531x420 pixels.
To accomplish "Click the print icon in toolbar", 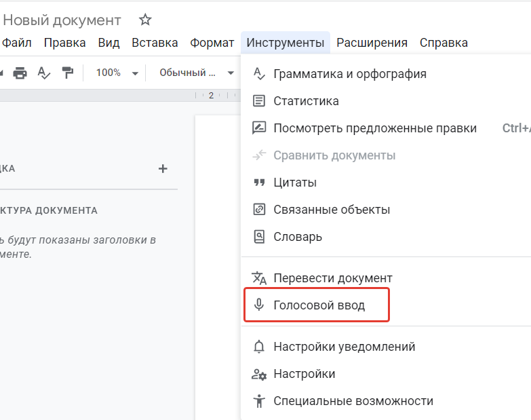I will coord(20,73).
